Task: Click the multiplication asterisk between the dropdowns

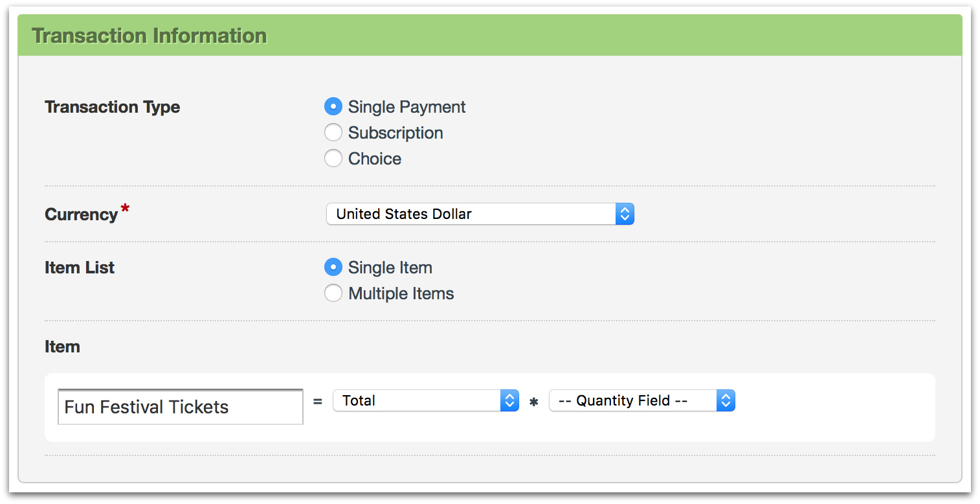Action: click(534, 402)
